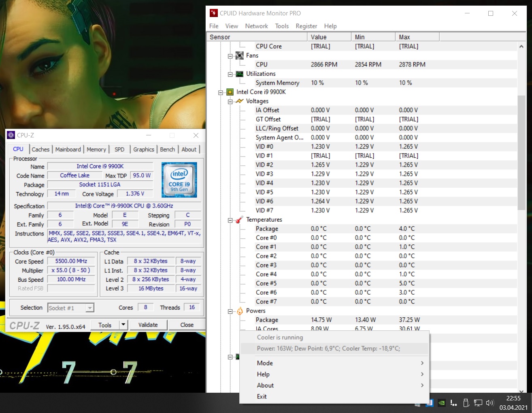The height and width of the screenshot is (413, 532).
Task: Switch to the Graphics tab
Action: pyautogui.click(x=144, y=150)
